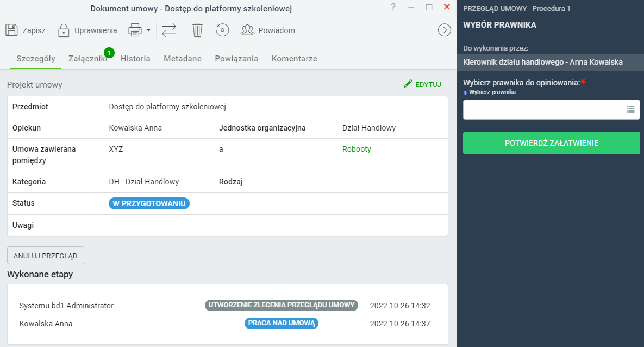Screen dimensions: 644x347
Task: Save the document with the Zapisz icon
Action: 11,30
